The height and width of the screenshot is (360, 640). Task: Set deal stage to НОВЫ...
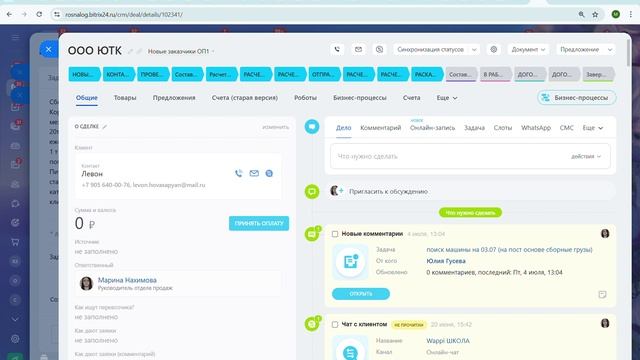(84, 74)
